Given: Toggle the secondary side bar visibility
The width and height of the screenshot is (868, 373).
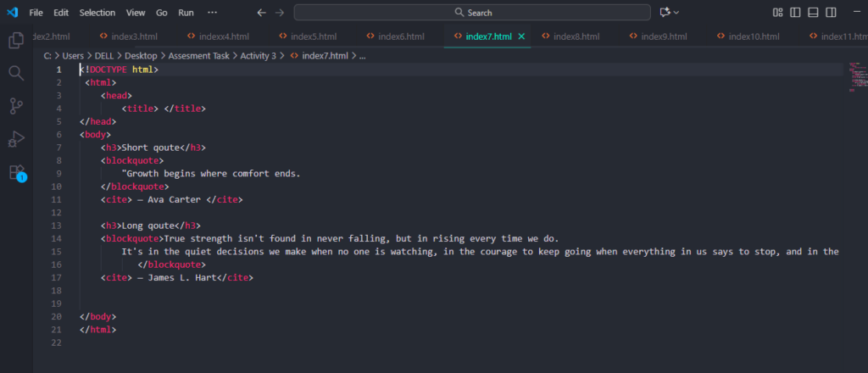Looking at the screenshot, I should point(832,13).
